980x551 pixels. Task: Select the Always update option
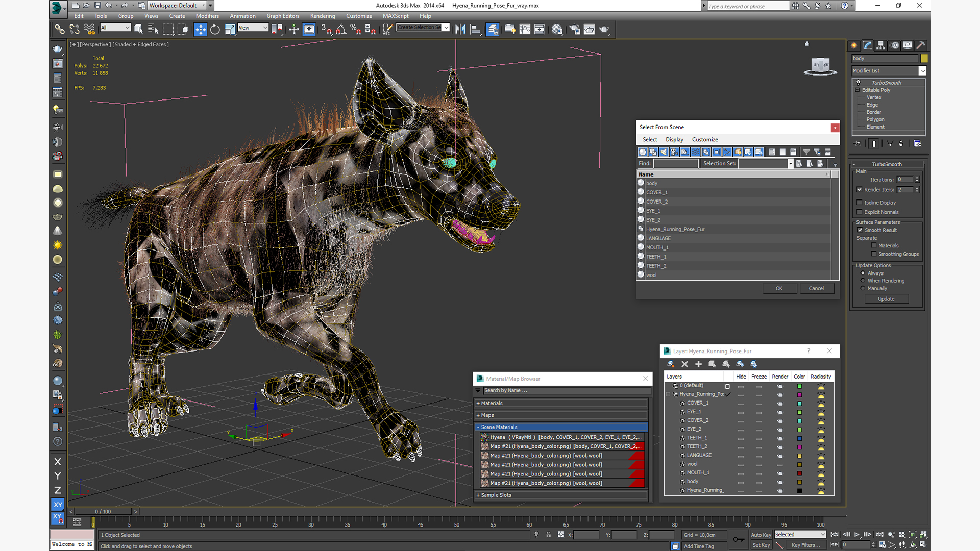point(863,273)
